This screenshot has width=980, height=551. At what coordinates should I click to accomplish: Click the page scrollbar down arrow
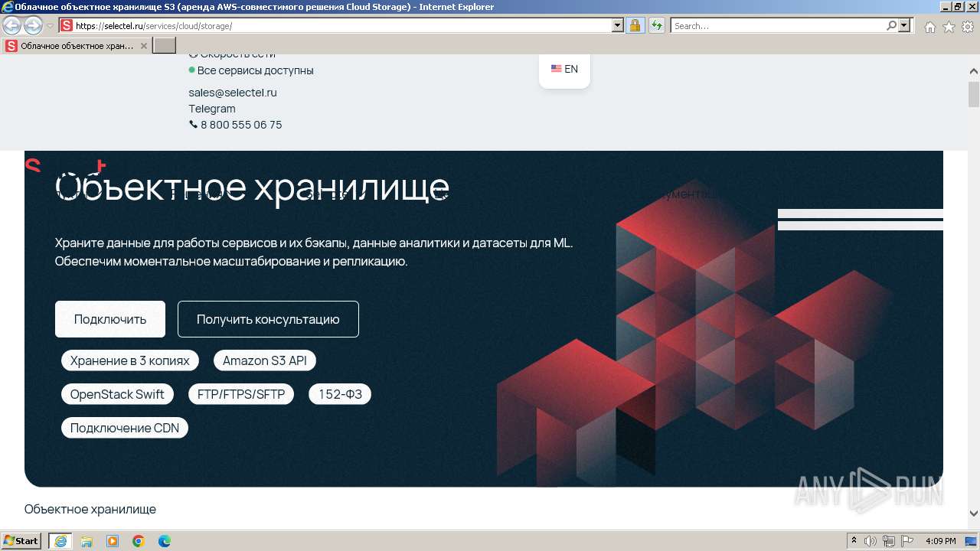coord(974,514)
